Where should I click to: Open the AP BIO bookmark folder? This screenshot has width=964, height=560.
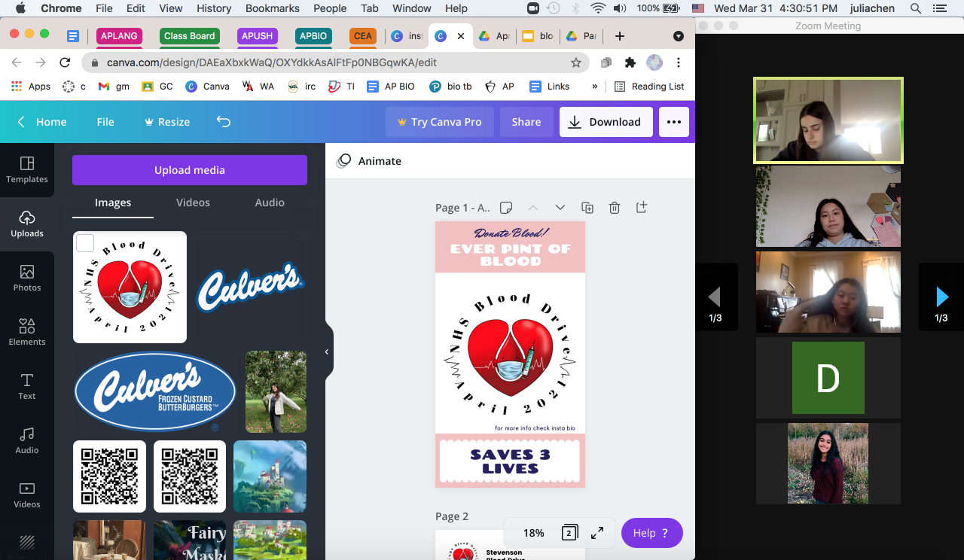(x=391, y=87)
